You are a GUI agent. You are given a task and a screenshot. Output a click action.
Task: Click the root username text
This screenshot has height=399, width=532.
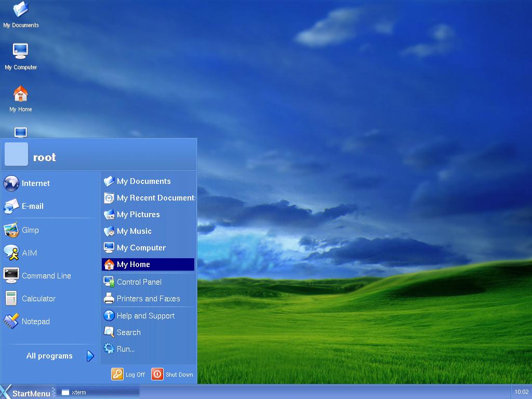(45, 157)
